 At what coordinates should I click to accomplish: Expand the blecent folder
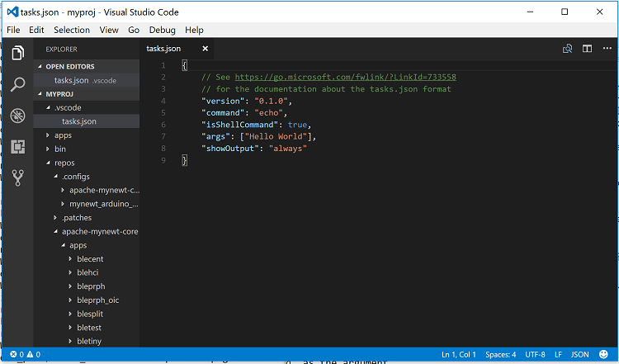tap(70, 259)
